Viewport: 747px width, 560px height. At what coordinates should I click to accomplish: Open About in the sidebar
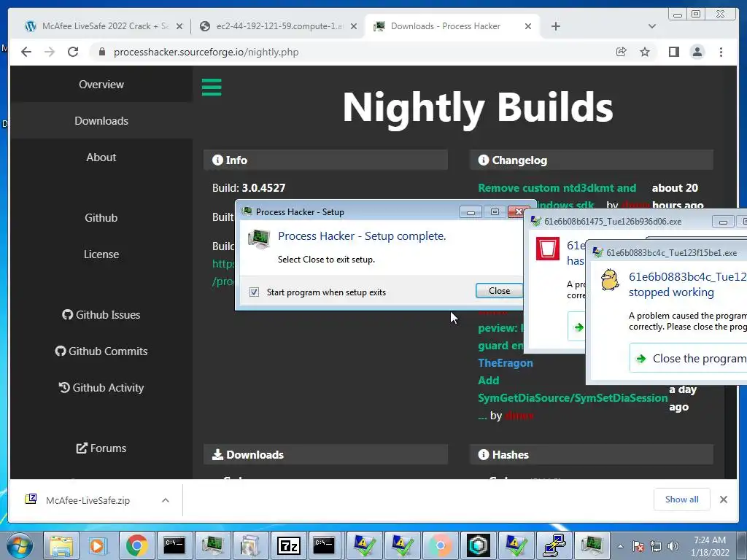(x=101, y=157)
